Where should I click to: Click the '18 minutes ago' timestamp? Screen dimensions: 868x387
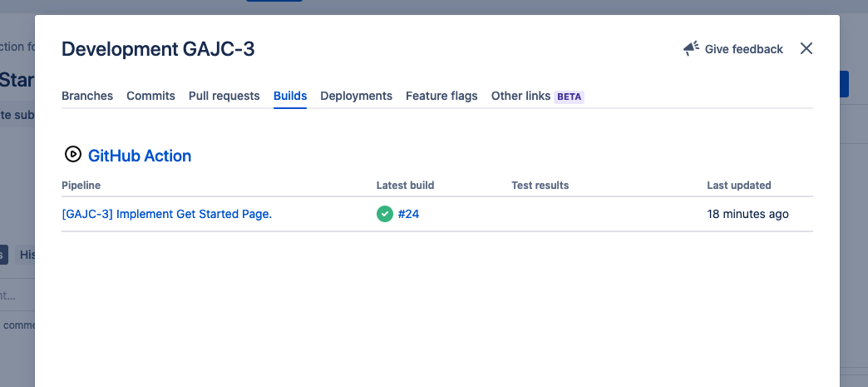[x=748, y=214]
